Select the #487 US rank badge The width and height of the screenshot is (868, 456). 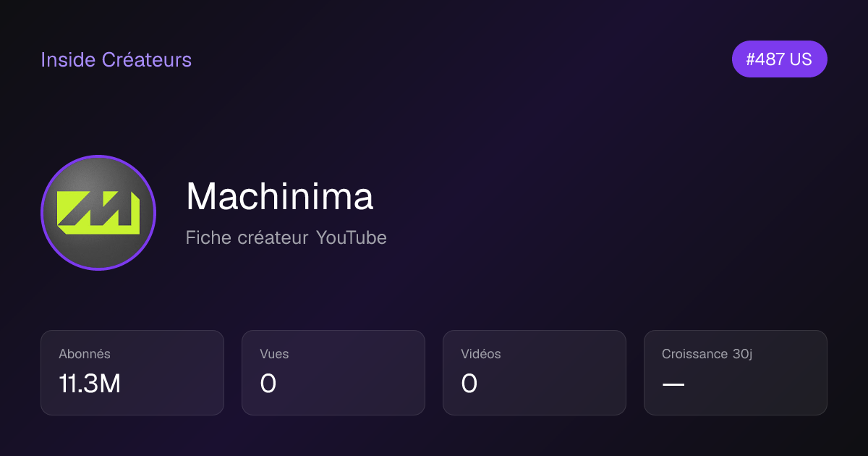point(779,59)
